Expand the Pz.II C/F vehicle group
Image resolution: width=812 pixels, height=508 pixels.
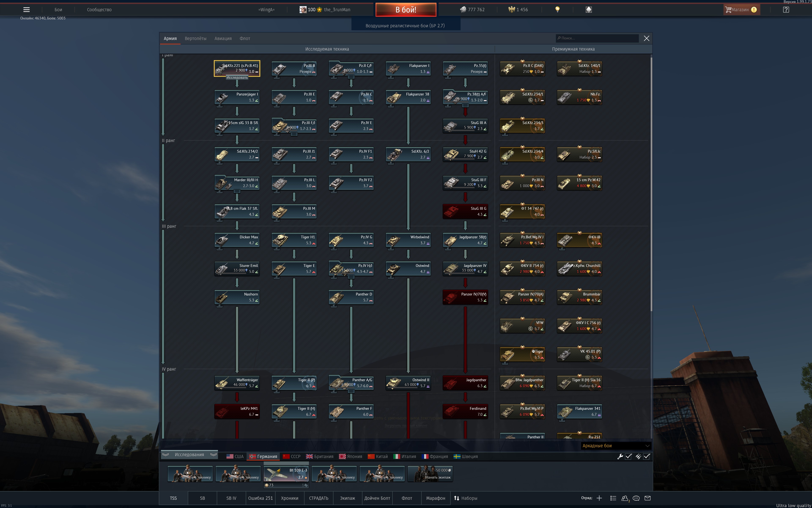click(x=351, y=77)
